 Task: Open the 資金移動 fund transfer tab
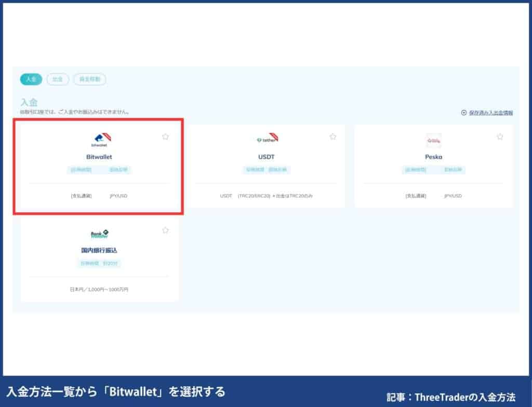(x=90, y=79)
